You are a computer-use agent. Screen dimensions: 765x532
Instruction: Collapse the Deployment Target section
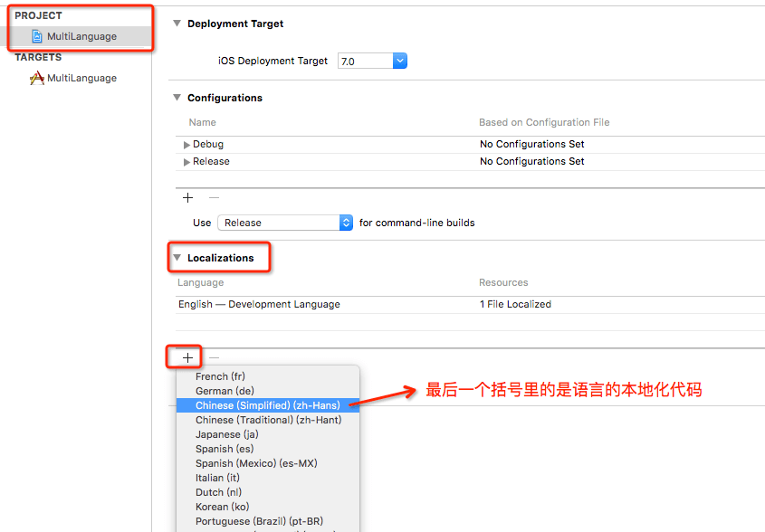pos(177,24)
